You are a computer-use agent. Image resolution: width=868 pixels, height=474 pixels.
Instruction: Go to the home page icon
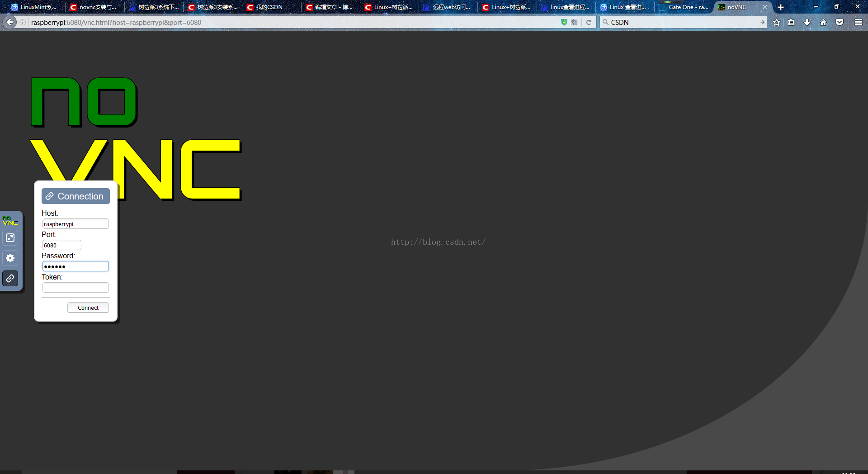(x=823, y=22)
